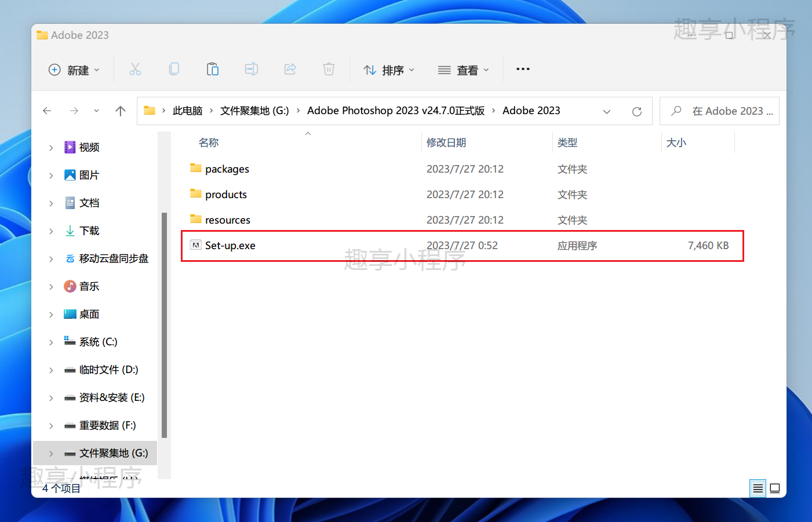Click the Share icon in toolbar

click(290, 70)
